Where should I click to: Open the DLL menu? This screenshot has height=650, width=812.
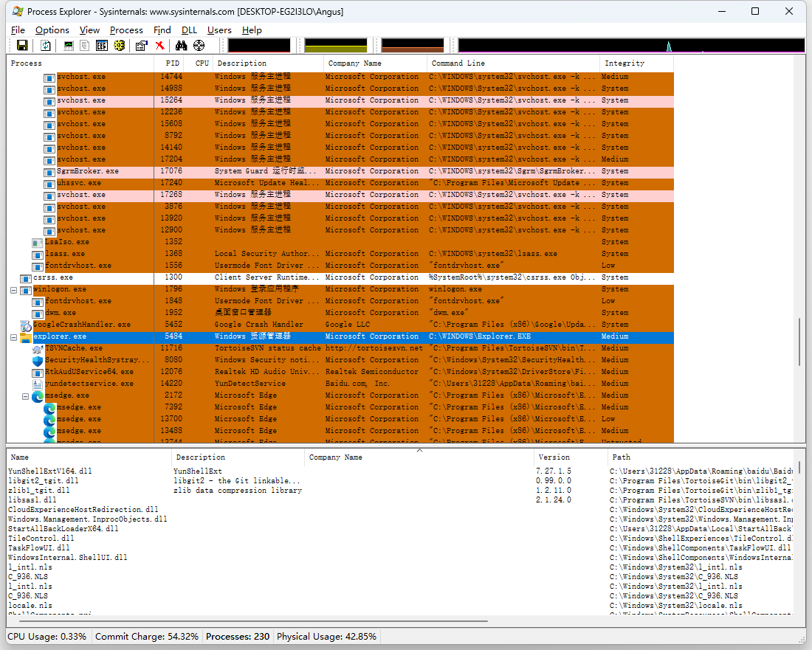[x=189, y=30]
